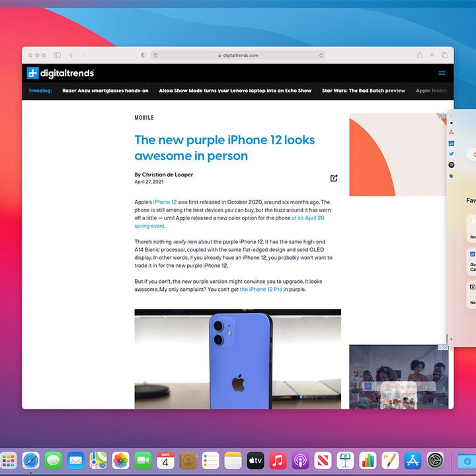Click the family photo advertisement

(399, 377)
